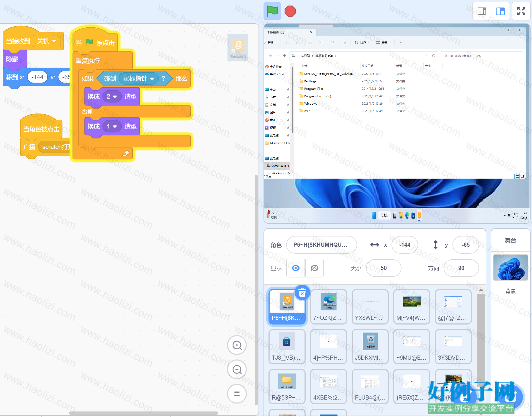Open costume 1 dropdown in 换成 block
532x417 pixels.
click(x=112, y=126)
